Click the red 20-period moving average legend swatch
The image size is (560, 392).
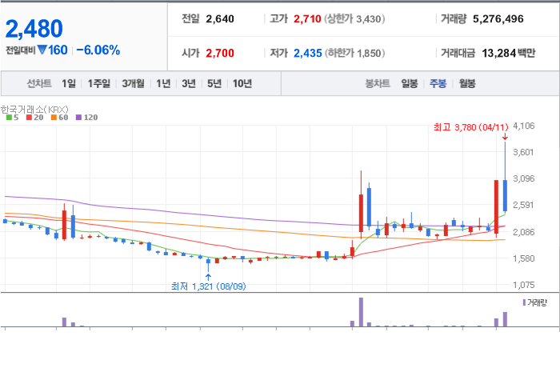point(30,118)
